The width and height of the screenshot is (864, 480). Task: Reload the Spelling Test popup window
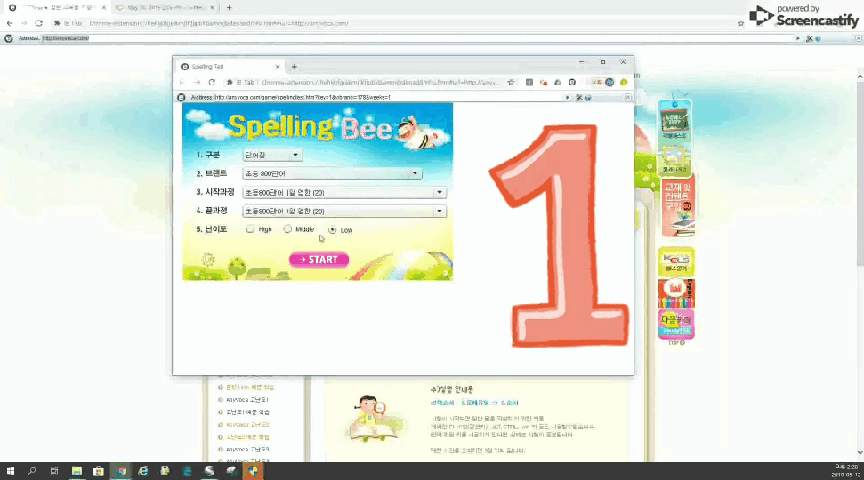(212, 82)
